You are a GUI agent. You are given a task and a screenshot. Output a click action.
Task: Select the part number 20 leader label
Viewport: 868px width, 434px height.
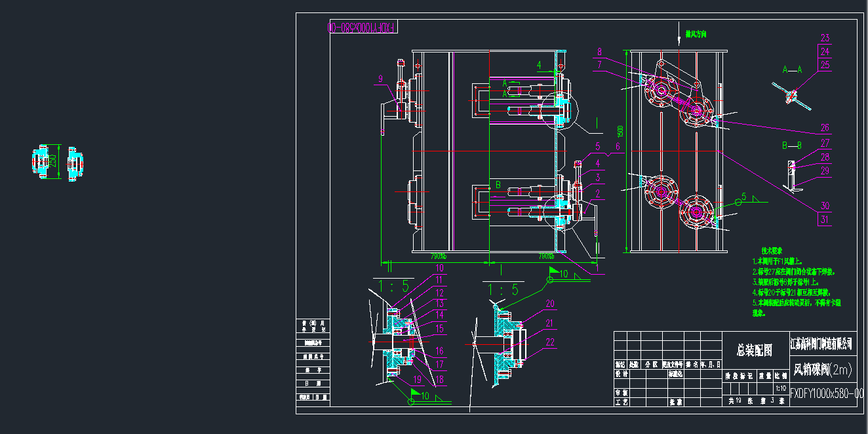(x=549, y=304)
